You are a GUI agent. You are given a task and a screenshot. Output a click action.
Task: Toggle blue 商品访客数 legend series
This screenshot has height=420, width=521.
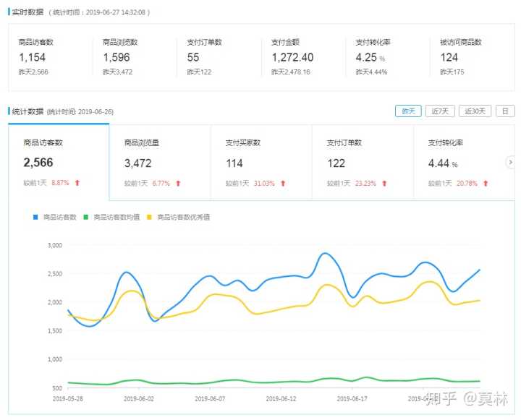pyautogui.click(x=54, y=217)
